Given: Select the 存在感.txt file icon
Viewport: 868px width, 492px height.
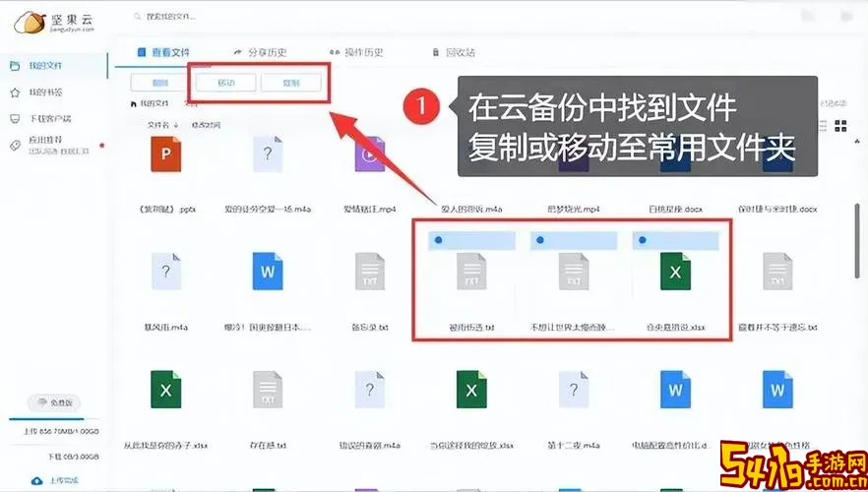Looking at the screenshot, I should point(268,390).
